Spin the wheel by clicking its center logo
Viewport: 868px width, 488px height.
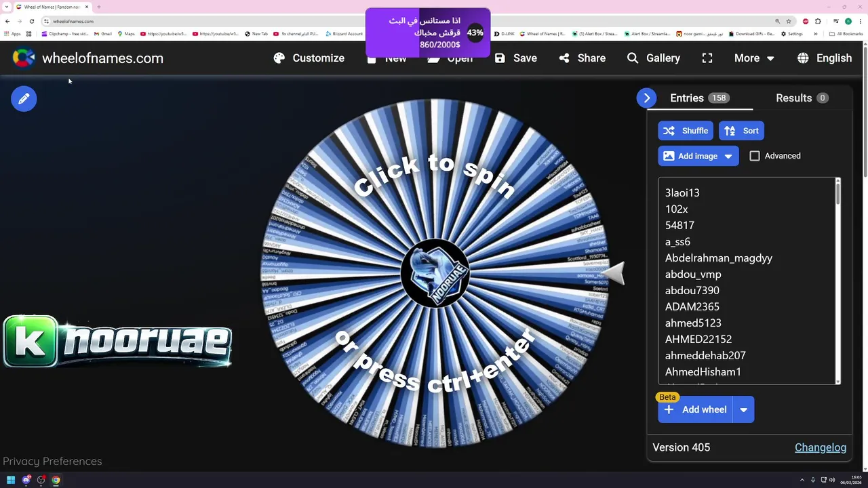[435, 272]
